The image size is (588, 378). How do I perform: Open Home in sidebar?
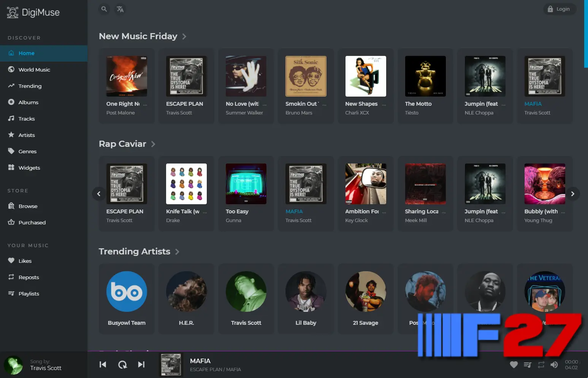[44, 53]
